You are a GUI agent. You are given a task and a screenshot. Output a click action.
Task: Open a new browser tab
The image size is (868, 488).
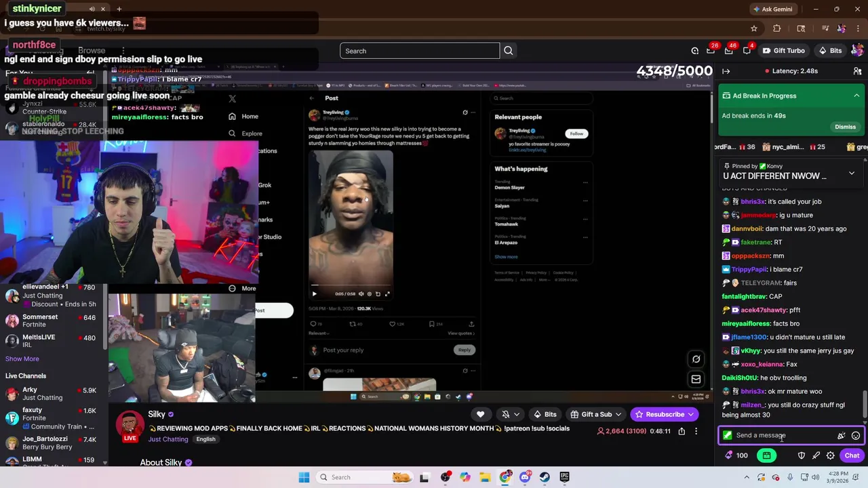[x=119, y=9]
